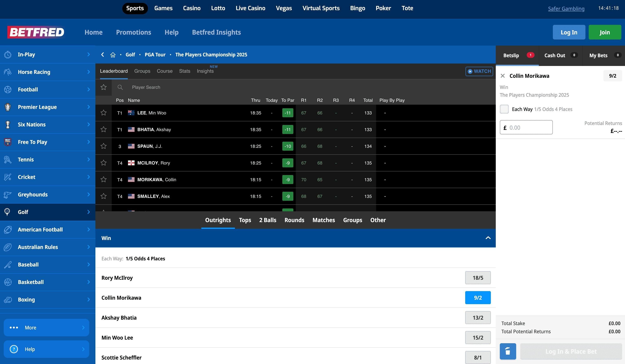625x364 pixels.
Task: Expand Horse Racing chevron arrow
Action: (88, 72)
